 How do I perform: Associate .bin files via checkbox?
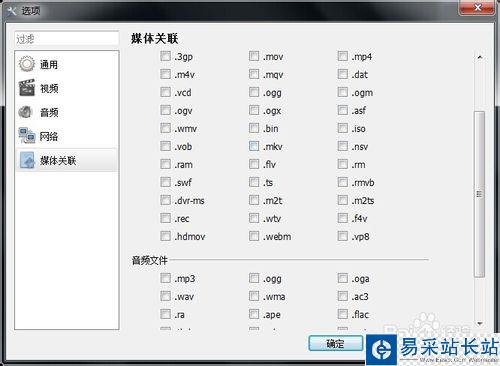tap(254, 128)
